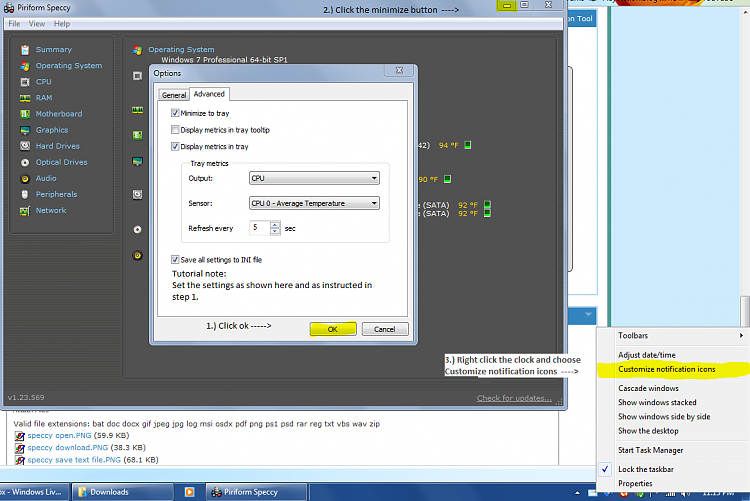Click the Hard Drives section icon in the summary panel
Screen dimensions: 750x501
click(x=137, y=194)
